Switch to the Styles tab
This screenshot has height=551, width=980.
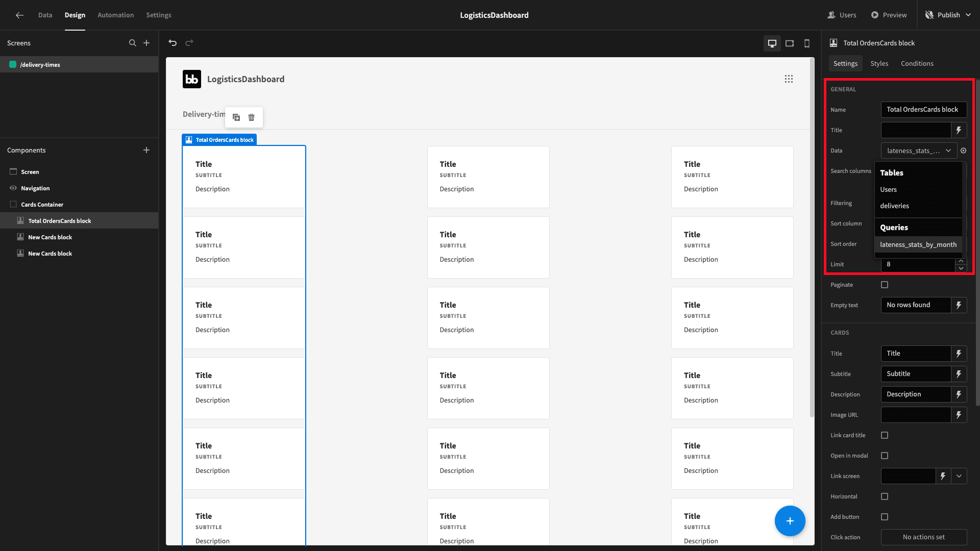[x=879, y=63]
